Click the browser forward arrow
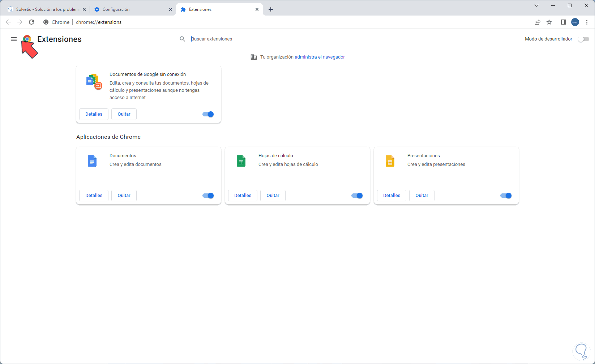The width and height of the screenshot is (595, 364). click(x=20, y=22)
